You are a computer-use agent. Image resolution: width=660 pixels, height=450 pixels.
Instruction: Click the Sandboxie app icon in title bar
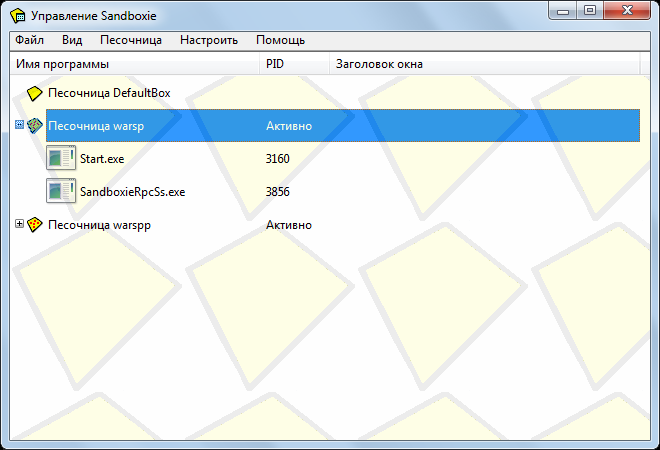(18, 16)
